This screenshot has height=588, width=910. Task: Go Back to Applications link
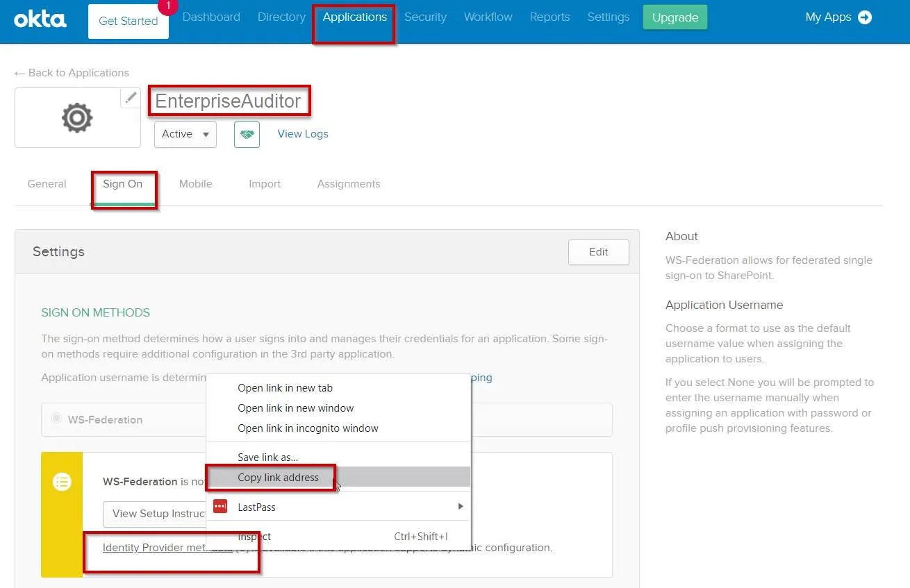point(72,73)
